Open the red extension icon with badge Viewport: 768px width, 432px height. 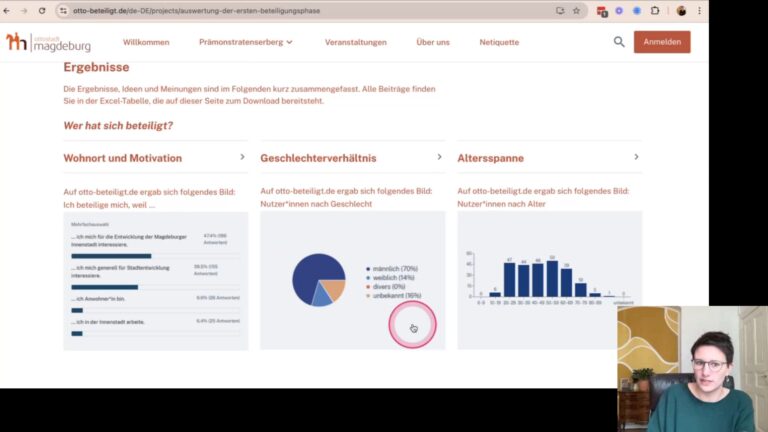tap(602, 11)
